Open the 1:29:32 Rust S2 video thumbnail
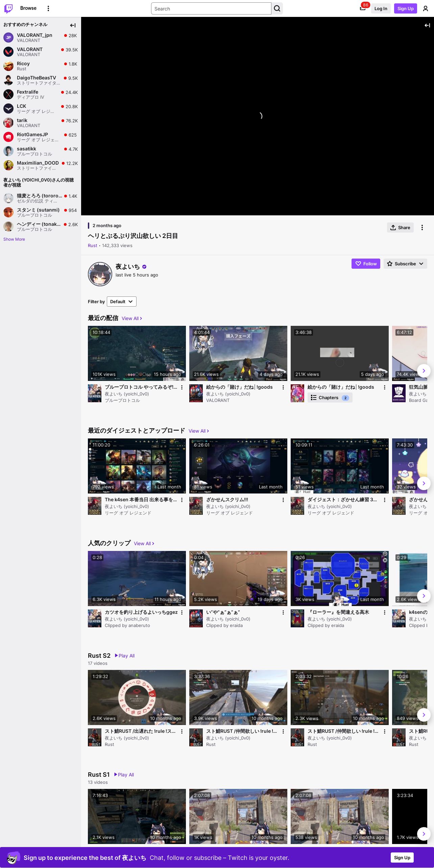This screenshot has width=434, height=868. coord(137,697)
